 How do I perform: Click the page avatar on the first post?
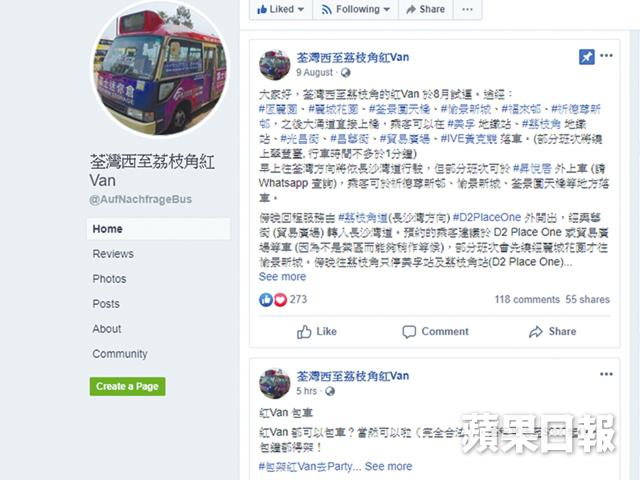[x=275, y=65]
